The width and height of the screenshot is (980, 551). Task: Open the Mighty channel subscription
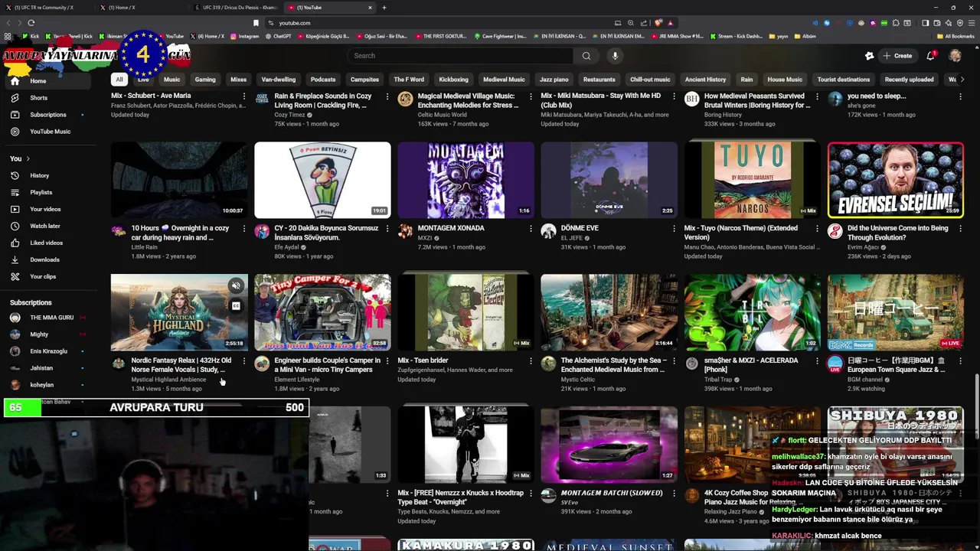pyautogui.click(x=47, y=334)
